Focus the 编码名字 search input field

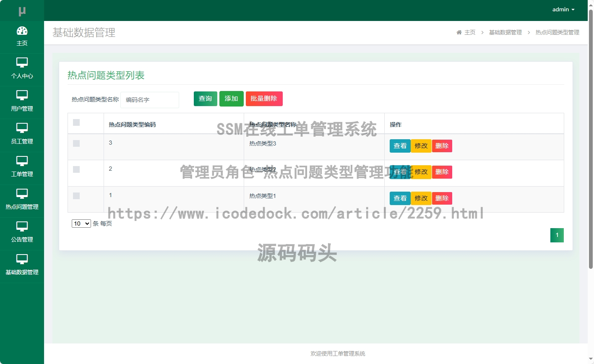150,100
